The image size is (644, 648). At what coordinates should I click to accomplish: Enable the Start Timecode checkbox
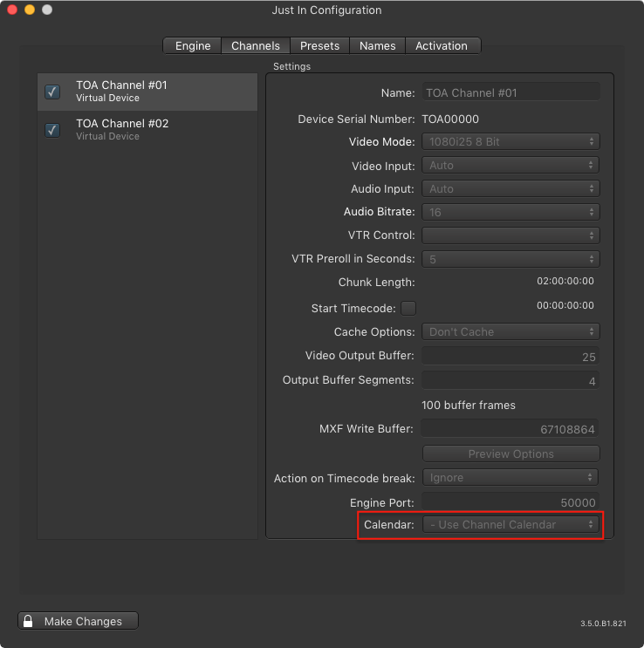(408, 308)
